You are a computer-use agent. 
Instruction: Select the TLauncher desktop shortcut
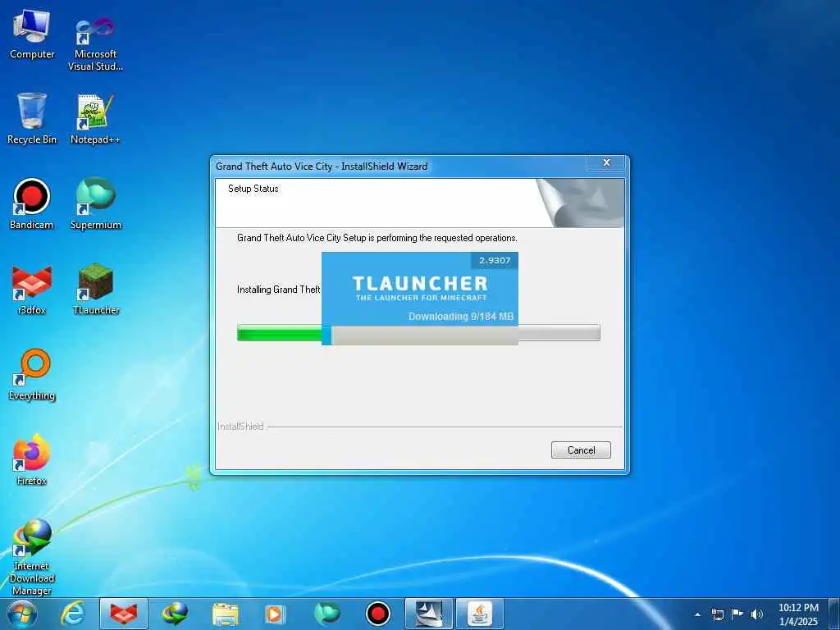coord(95,290)
